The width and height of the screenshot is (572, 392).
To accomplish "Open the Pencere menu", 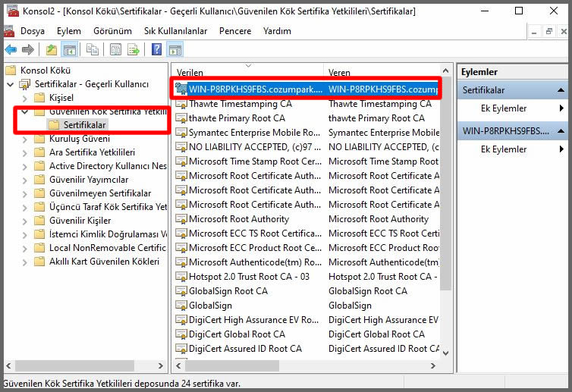I will (235, 31).
